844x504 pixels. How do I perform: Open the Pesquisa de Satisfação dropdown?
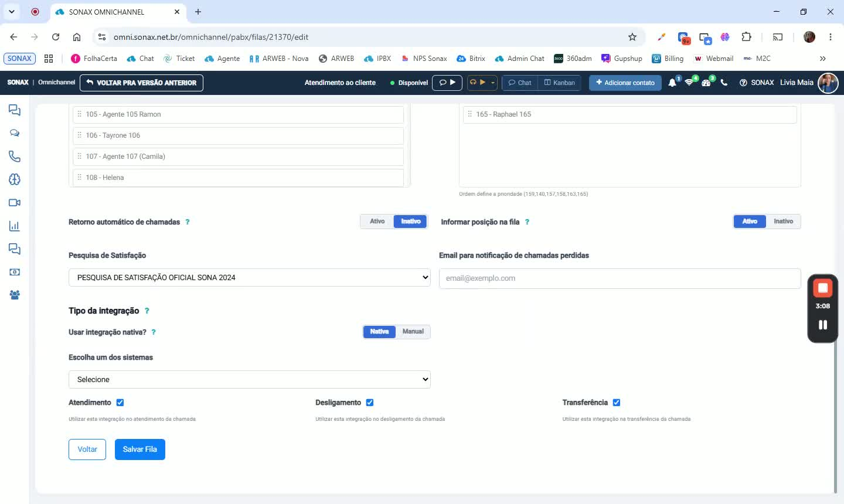tap(250, 278)
